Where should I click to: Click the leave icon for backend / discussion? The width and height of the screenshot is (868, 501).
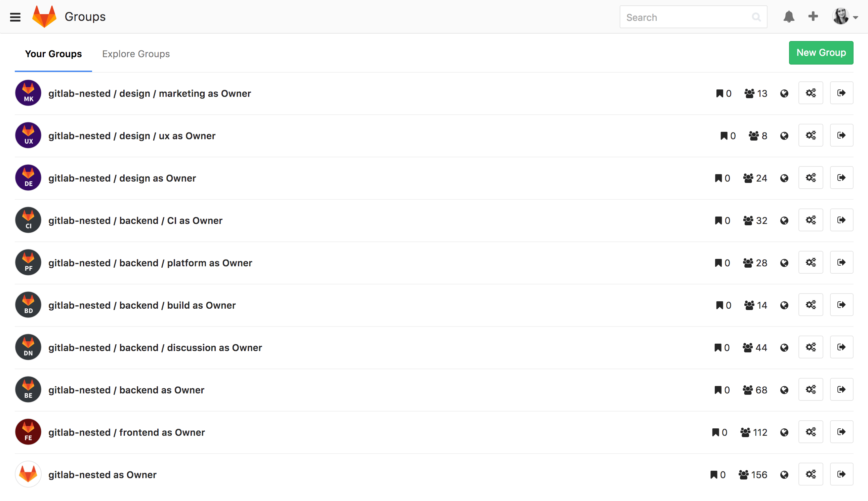841,347
